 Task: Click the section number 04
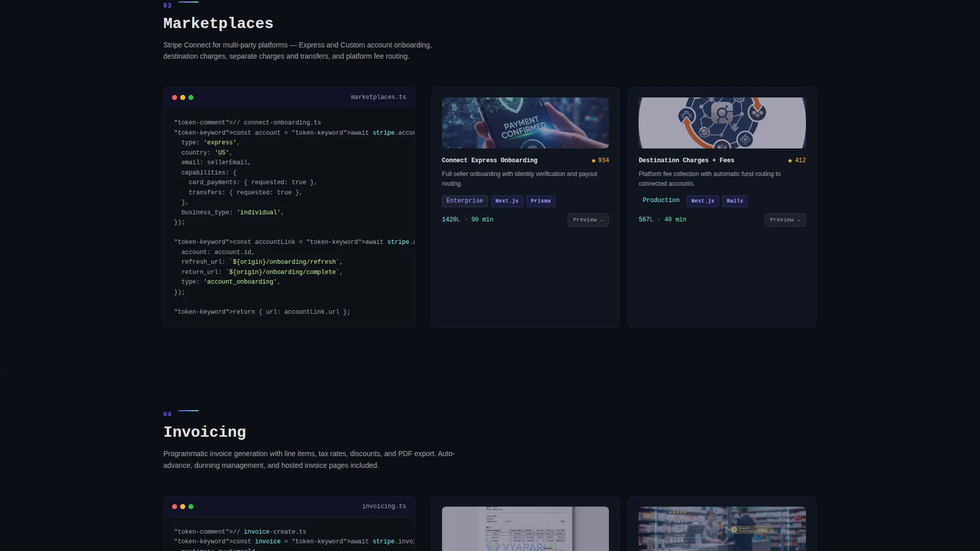(x=167, y=414)
